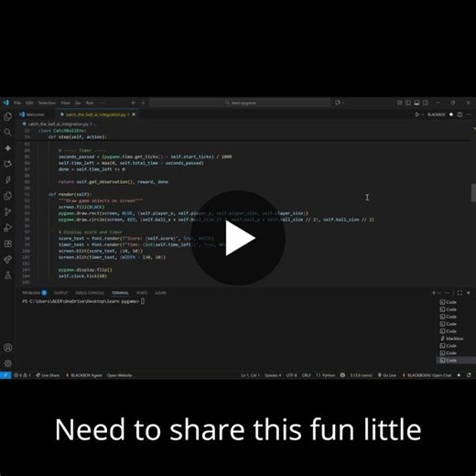Open the sparkle AI view in activity bar

point(8,148)
